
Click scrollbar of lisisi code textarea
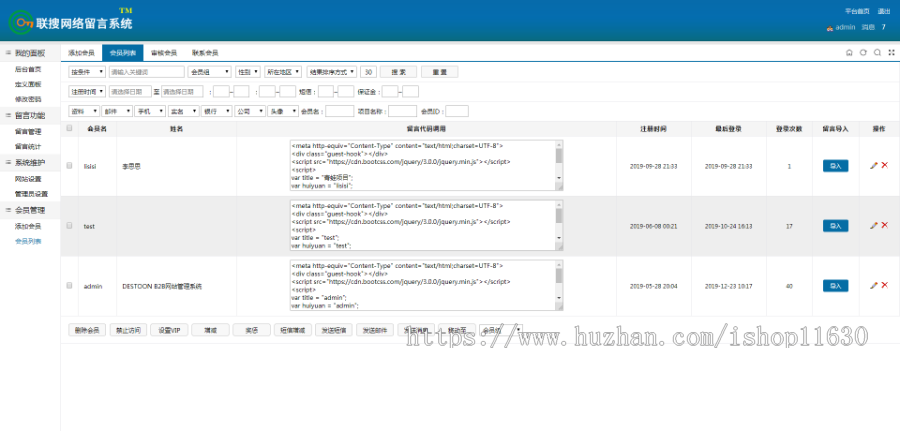pos(559,162)
